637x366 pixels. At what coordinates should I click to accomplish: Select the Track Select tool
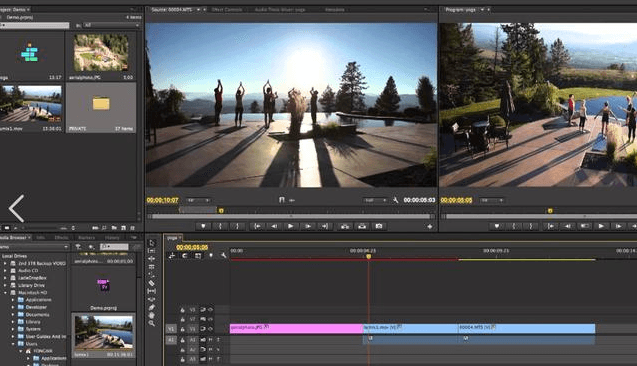tap(152, 251)
